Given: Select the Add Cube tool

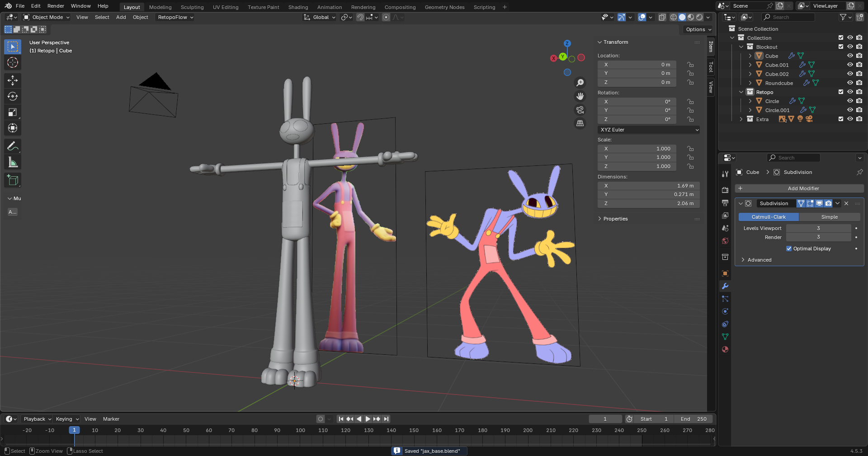Looking at the screenshot, I should tap(13, 180).
